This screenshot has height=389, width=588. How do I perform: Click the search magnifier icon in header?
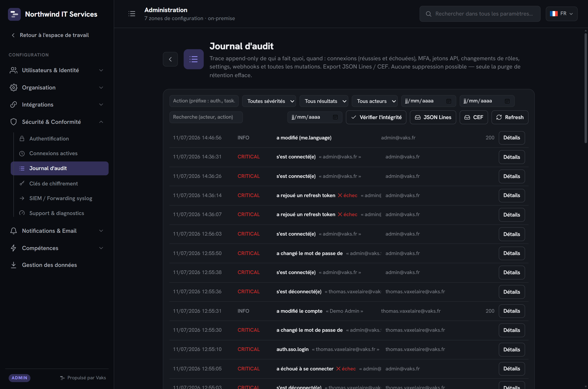tap(428, 14)
